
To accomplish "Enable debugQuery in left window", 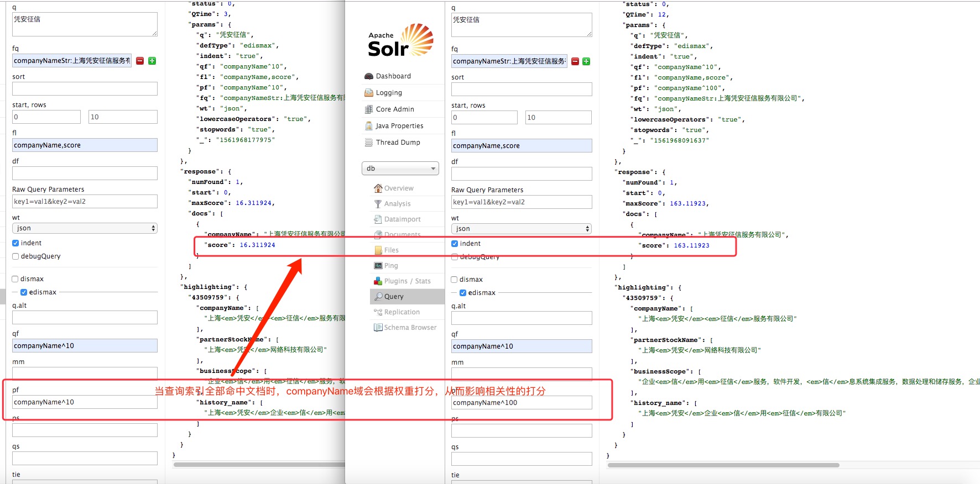I will coord(15,256).
